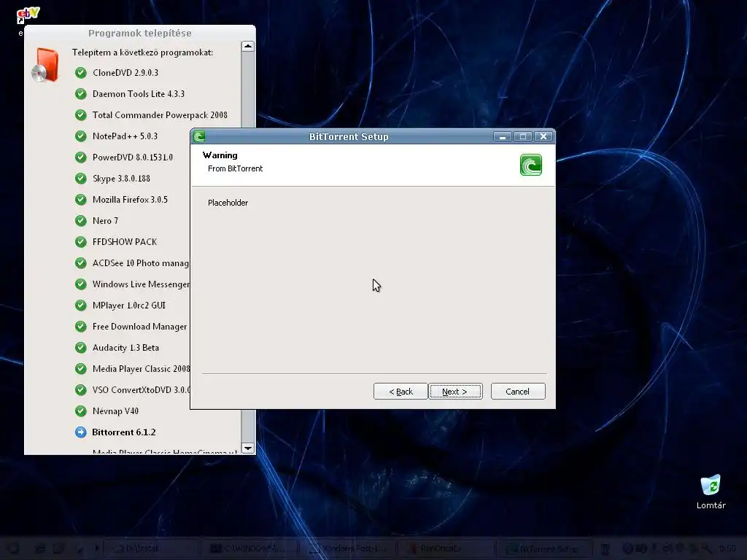Click the check icon beside Audacity 1.3 Beta
The height and width of the screenshot is (560, 747).
point(81,348)
